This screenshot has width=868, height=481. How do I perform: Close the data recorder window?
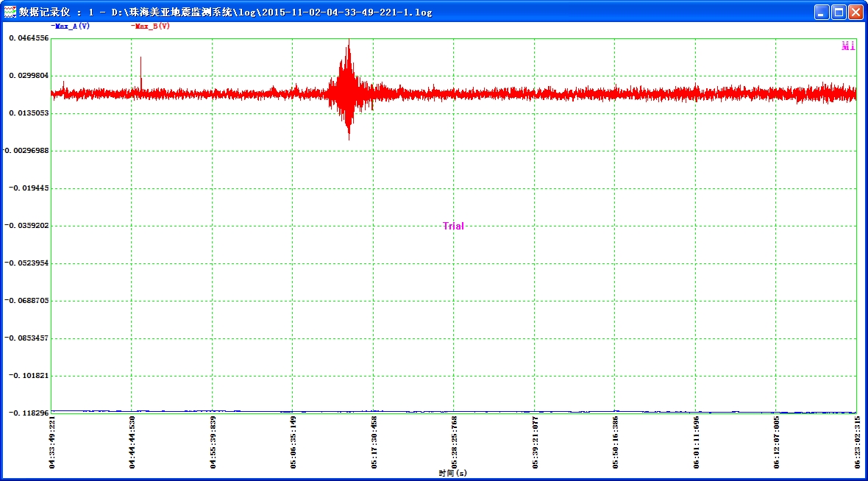tap(855, 13)
